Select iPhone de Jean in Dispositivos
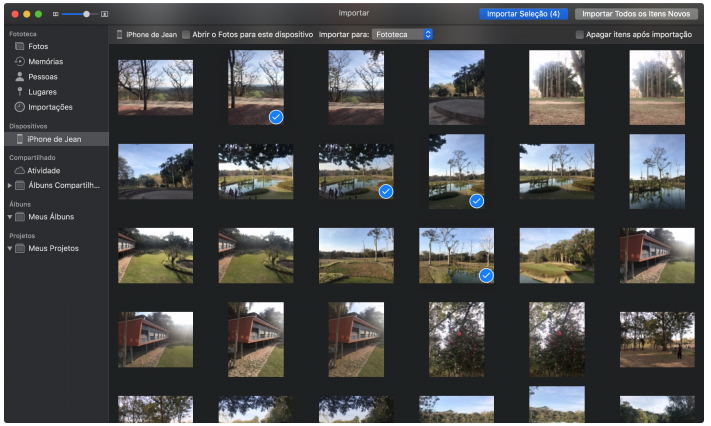 (x=56, y=139)
